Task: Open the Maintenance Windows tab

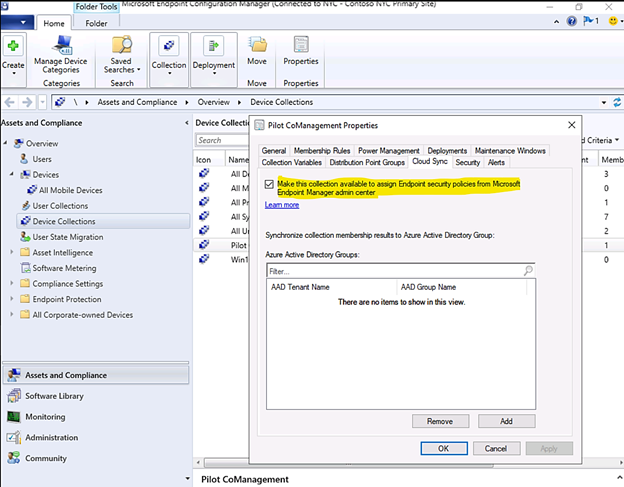Action: 510,151
